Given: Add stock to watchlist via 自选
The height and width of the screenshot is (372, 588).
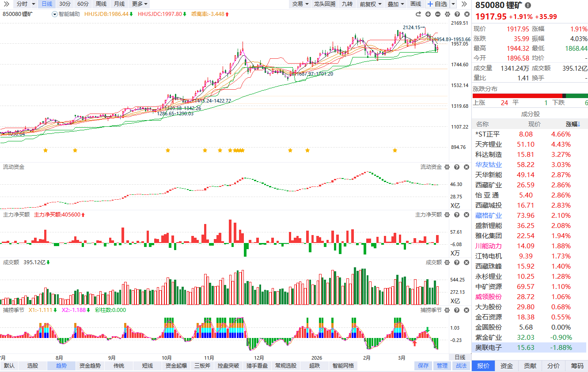Looking at the screenshot, I should [437, 4].
